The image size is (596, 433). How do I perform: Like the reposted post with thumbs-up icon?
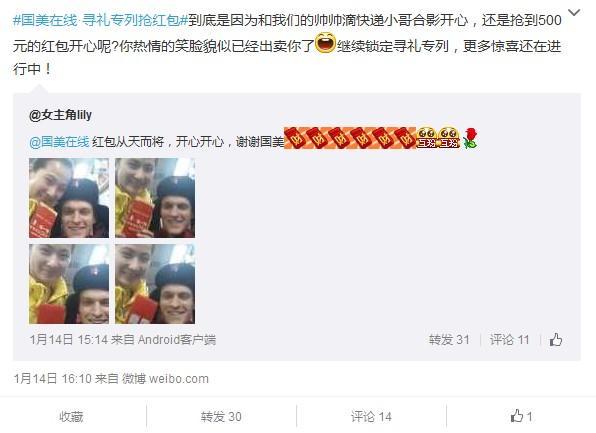(x=556, y=339)
